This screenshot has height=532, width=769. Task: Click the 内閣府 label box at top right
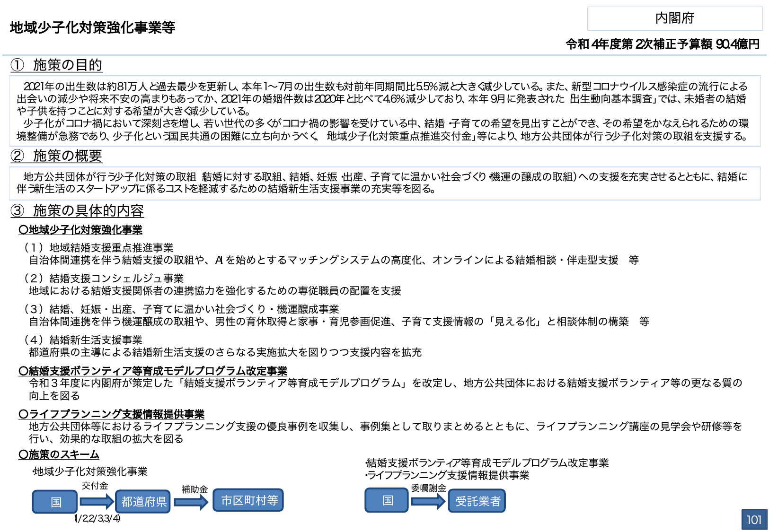(674, 18)
